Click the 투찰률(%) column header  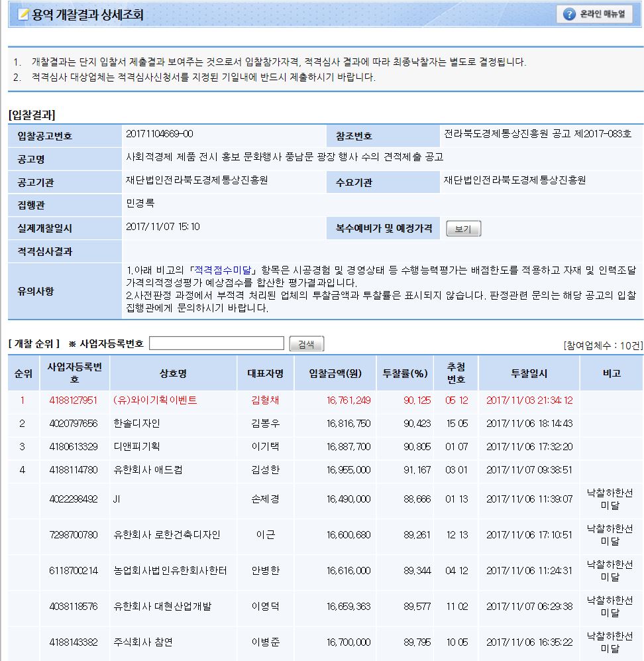pos(403,374)
